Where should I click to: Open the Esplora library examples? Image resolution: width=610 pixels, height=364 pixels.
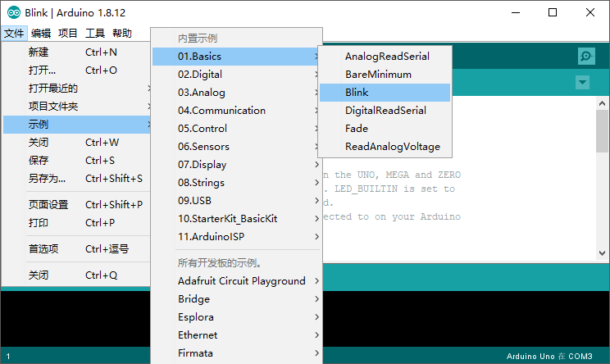click(x=236, y=317)
